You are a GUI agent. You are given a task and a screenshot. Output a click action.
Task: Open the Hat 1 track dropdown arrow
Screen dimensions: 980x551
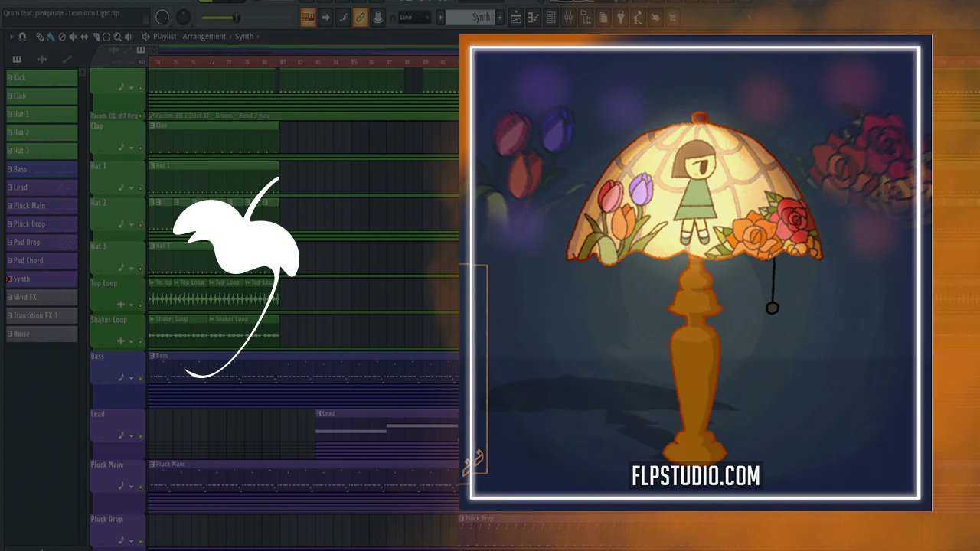(x=131, y=188)
